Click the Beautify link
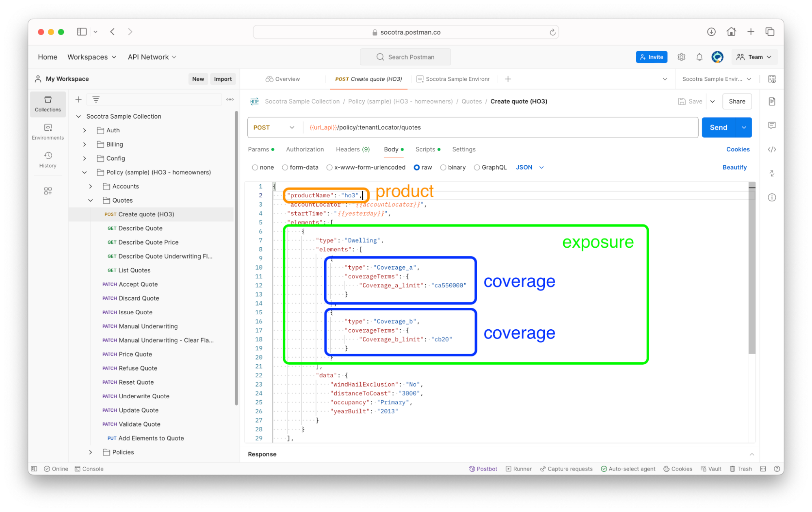 (x=734, y=167)
